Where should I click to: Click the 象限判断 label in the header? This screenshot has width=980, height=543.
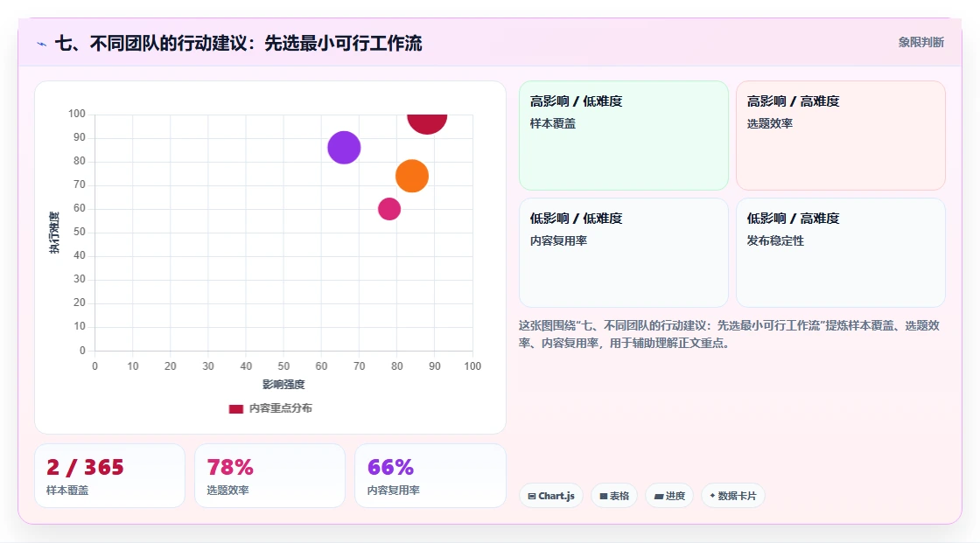click(x=920, y=43)
